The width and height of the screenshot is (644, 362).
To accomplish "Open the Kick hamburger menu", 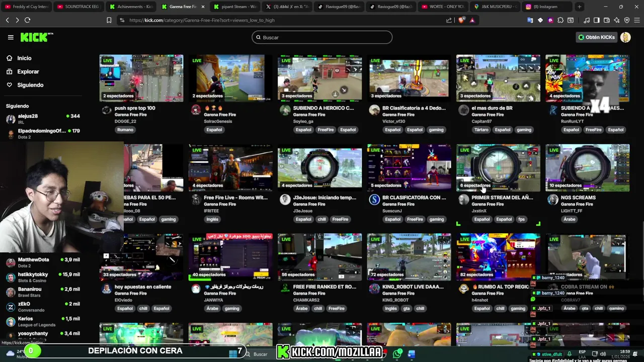I will [11, 37].
